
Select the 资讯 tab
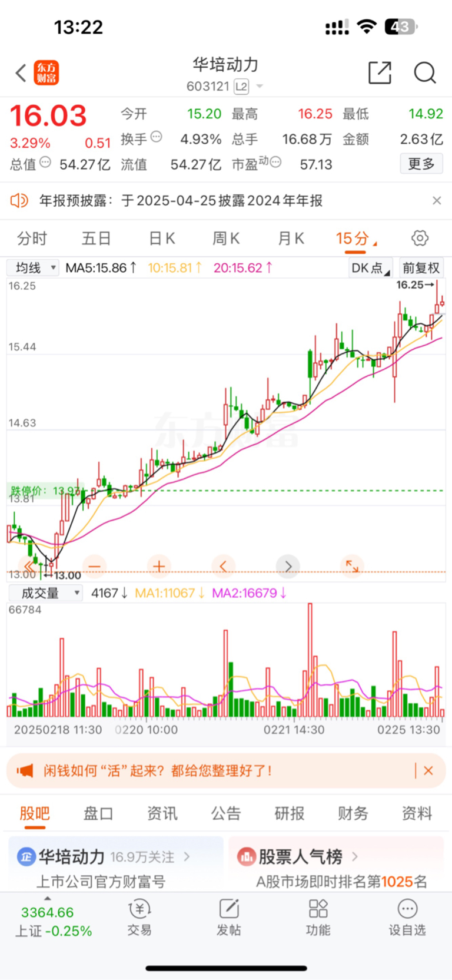[162, 813]
